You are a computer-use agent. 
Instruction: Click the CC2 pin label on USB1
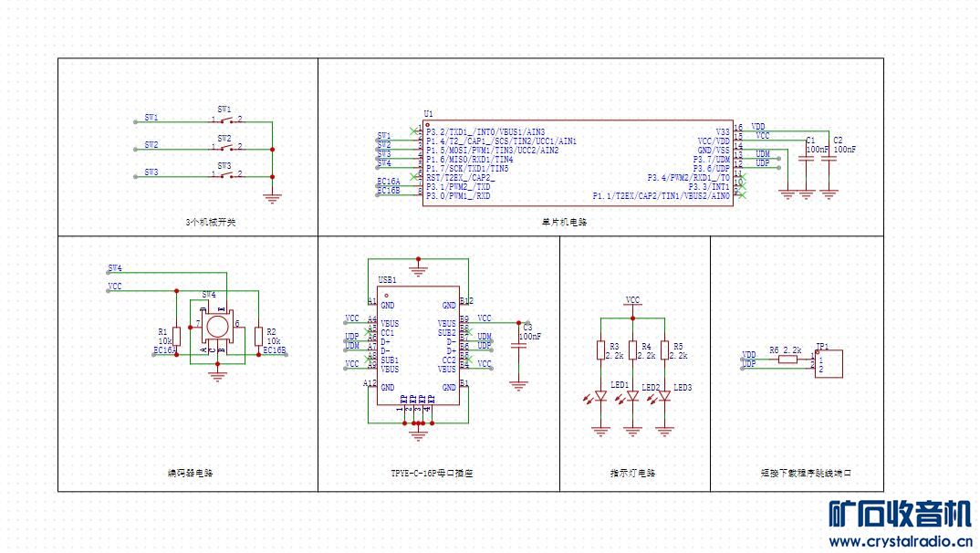point(449,360)
